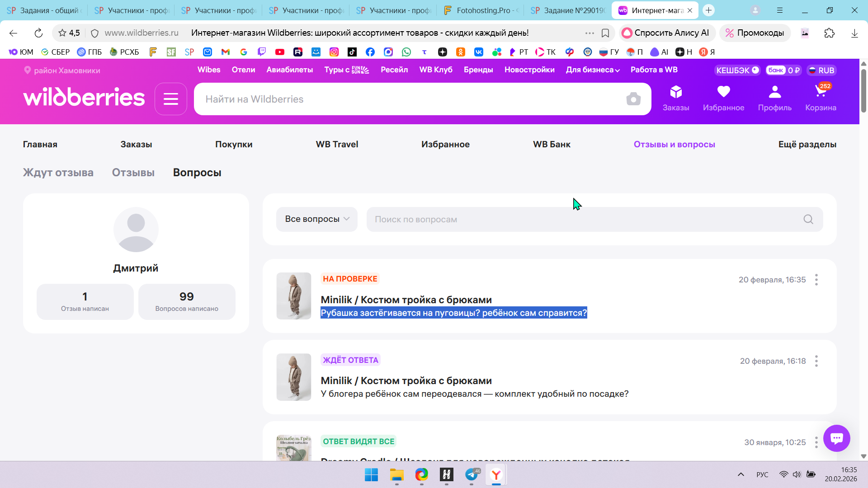
Task: Click magnifier icon in questions search
Action: pyautogui.click(x=808, y=220)
